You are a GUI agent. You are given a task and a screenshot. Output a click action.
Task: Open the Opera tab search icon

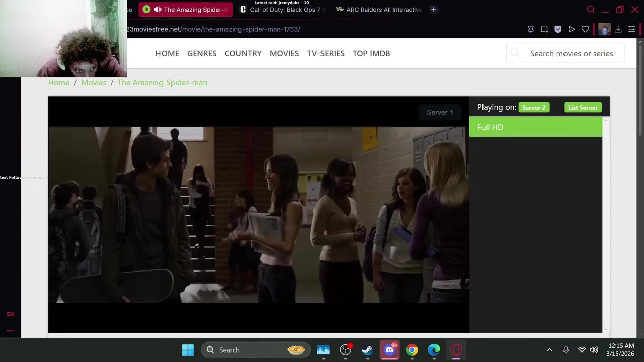click(591, 9)
